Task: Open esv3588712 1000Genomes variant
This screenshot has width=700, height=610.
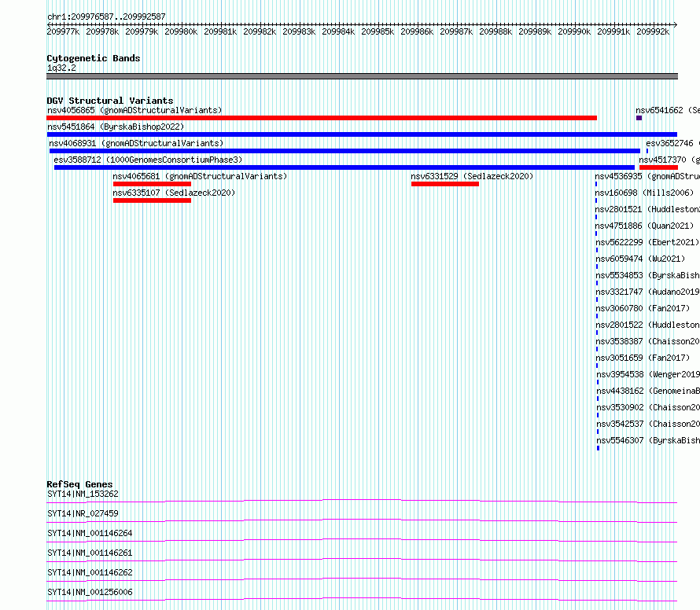Action: [148, 160]
